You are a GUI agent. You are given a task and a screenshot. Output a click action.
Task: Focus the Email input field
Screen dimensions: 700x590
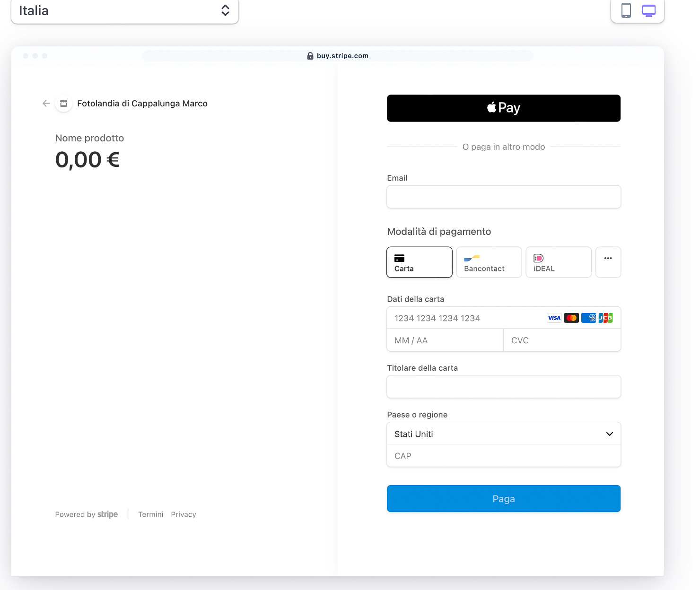(x=504, y=197)
